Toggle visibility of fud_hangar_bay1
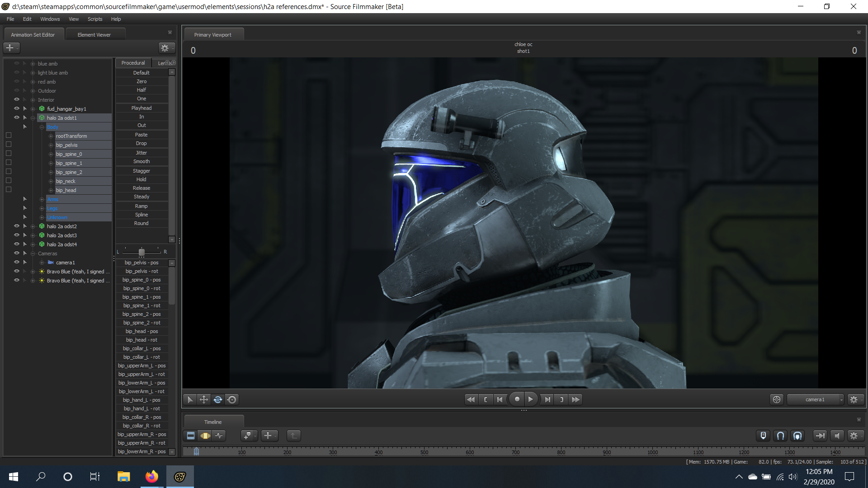The image size is (868, 488). [x=17, y=108]
